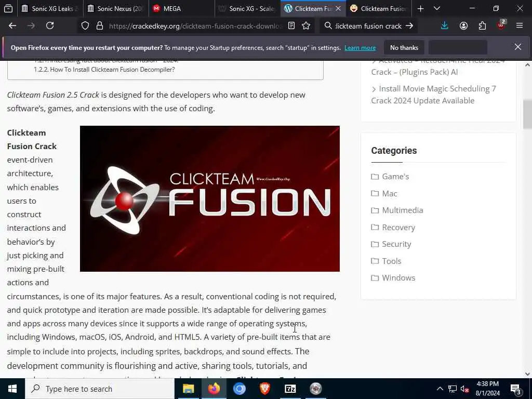View site padlock security info
Image resolution: width=532 pixels, height=399 pixels.
coord(99,26)
